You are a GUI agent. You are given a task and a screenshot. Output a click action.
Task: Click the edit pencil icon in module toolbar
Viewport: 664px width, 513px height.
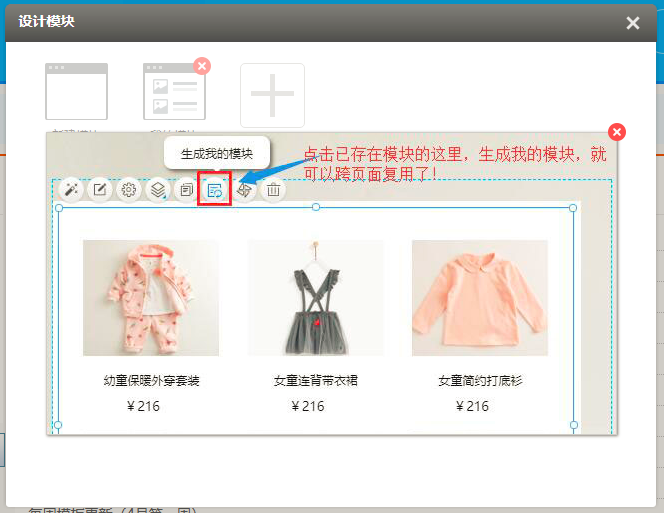point(100,189)
